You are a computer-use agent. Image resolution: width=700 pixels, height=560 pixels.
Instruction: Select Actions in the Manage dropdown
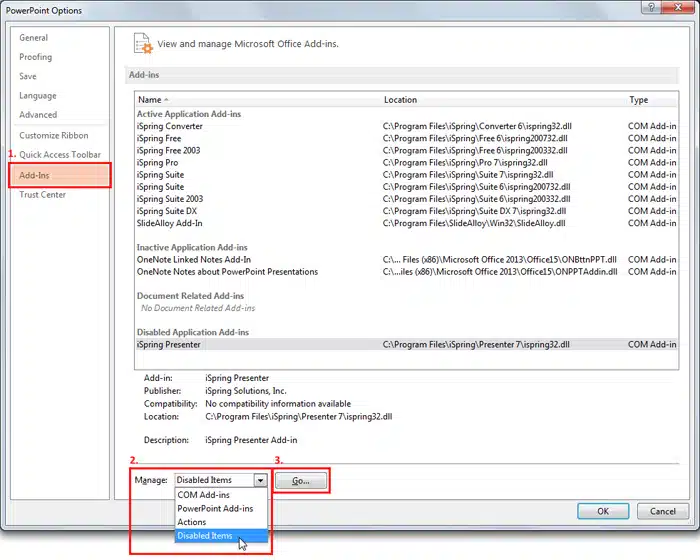point(192,522)
